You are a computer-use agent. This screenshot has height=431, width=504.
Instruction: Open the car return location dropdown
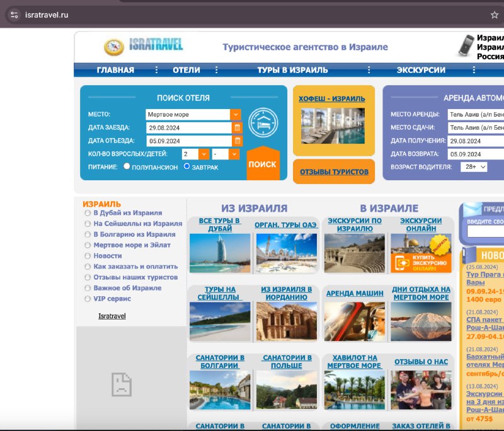(476, 127)
